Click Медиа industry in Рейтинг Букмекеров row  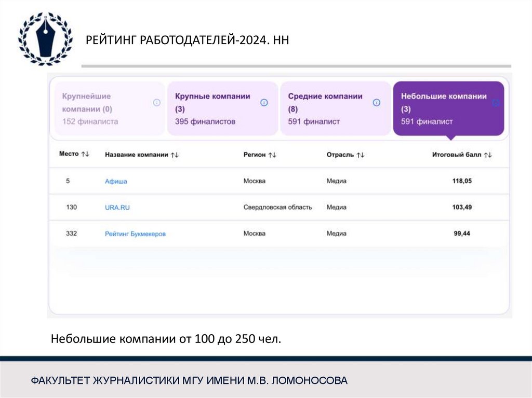point(336,233)
